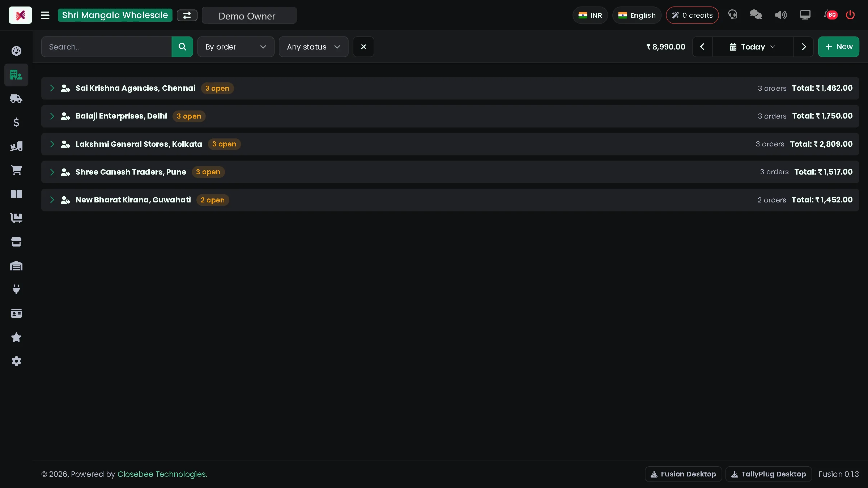868x488 pixels.
Task: Open the storefront sidebar icon
Action: coord(16,242)
